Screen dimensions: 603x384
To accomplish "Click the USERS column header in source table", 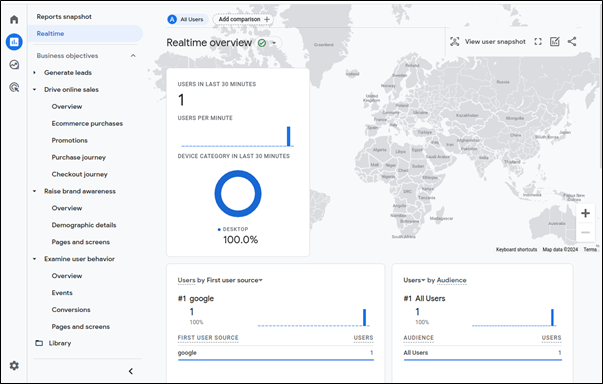I will pos(363,337).
